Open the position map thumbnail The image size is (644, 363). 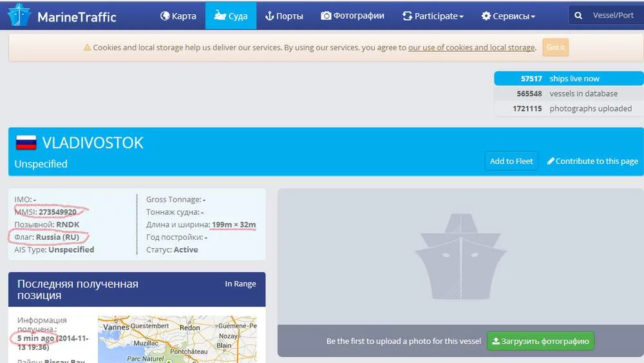pyautogui.click(x=177, y=339)
